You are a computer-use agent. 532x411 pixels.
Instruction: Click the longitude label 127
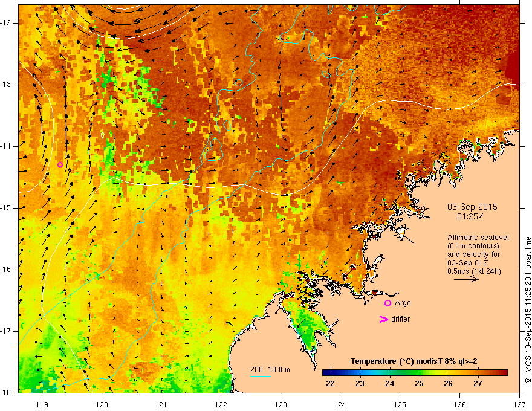519,404
